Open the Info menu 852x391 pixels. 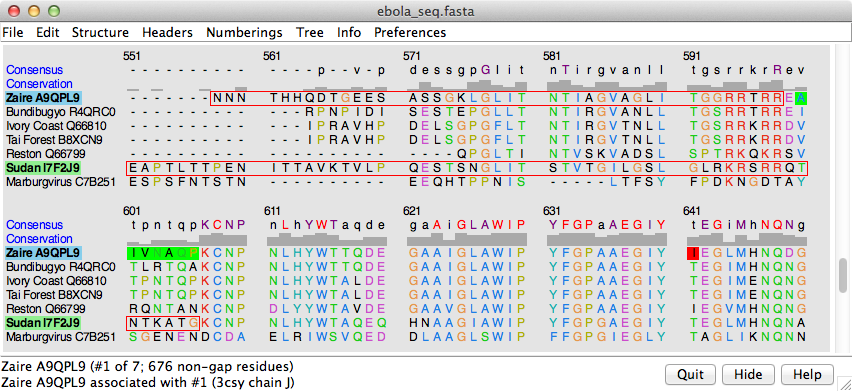(349, 33)
